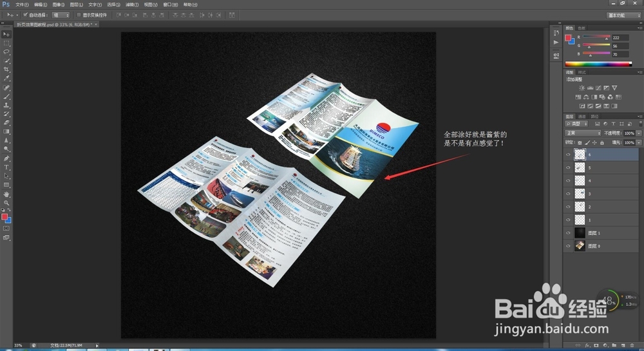Add a Levels adjustment
Screen dimensions: 644x351
[590, 88]
